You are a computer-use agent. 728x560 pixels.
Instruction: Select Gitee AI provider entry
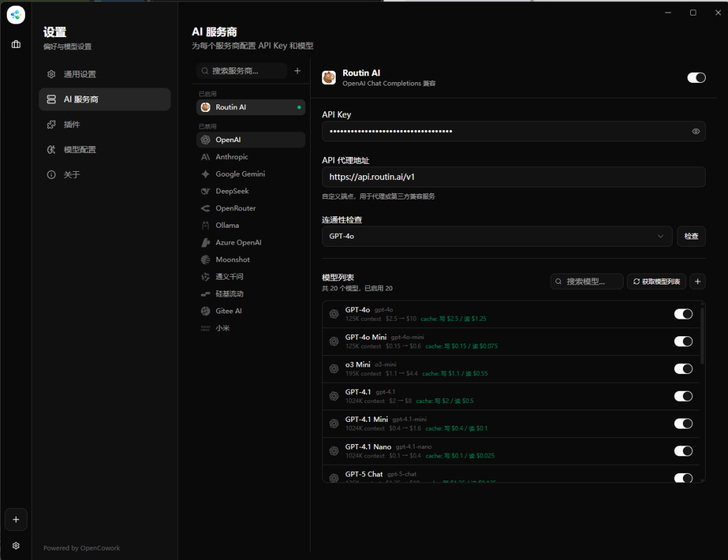click(251, 311)
